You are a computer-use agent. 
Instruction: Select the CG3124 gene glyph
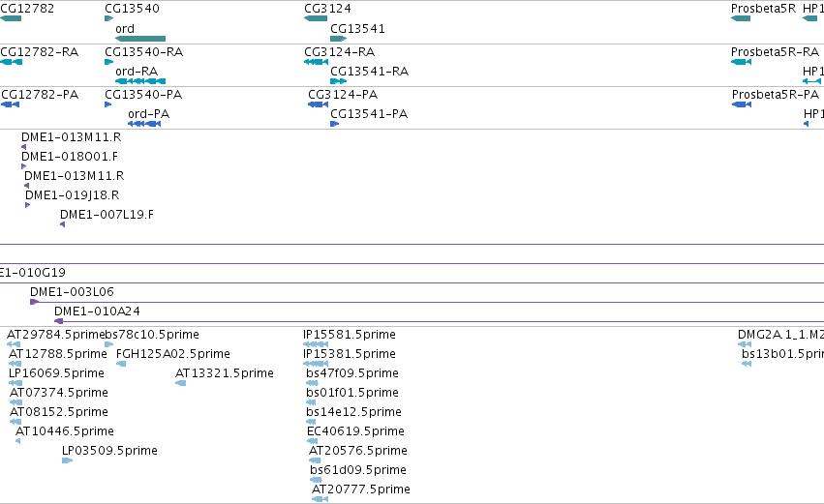click(316, 18)
